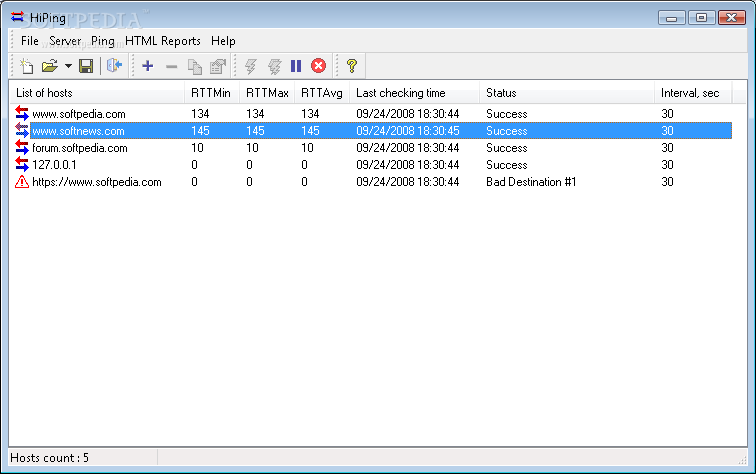Screen dimensions: 756x474
Task: Click the Hosts count : 5 status bar
Action: coord(49,458)
